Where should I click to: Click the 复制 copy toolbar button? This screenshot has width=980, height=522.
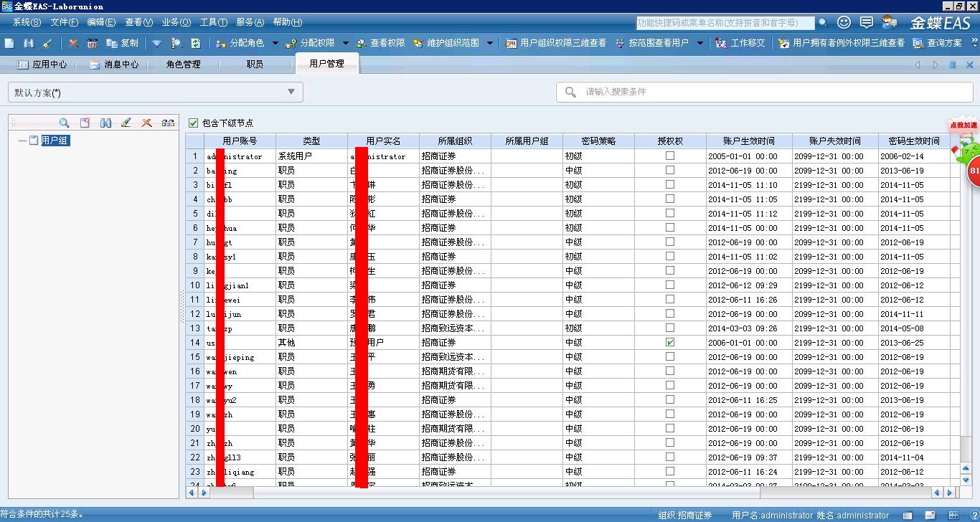pos(122,43)
